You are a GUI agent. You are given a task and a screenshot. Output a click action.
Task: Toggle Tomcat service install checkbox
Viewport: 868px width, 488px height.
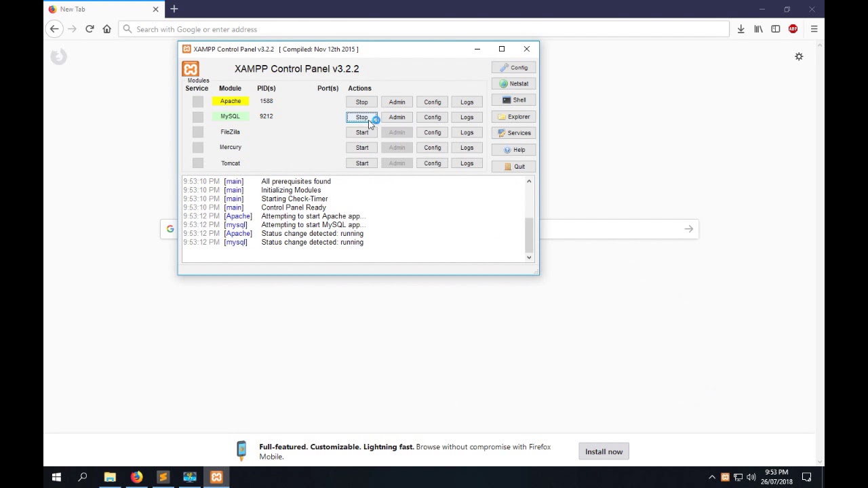[197, 163]
